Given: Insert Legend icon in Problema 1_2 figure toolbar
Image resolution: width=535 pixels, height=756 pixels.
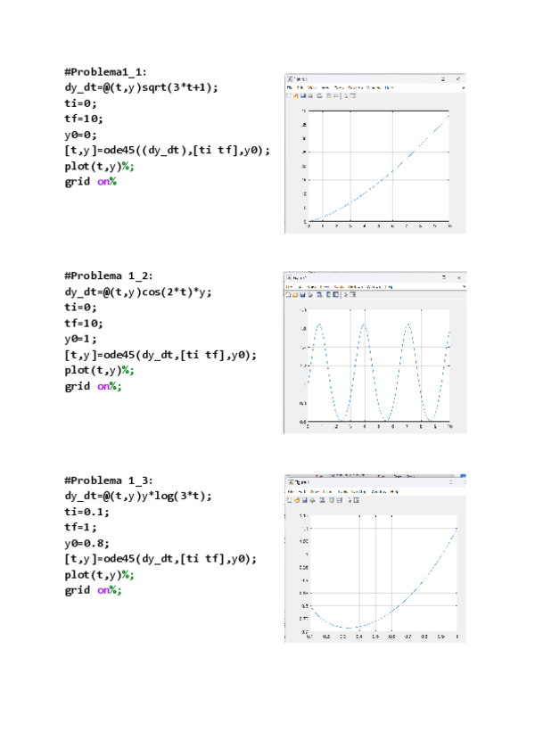Looking at the screenshot, I should coord(337,294).
